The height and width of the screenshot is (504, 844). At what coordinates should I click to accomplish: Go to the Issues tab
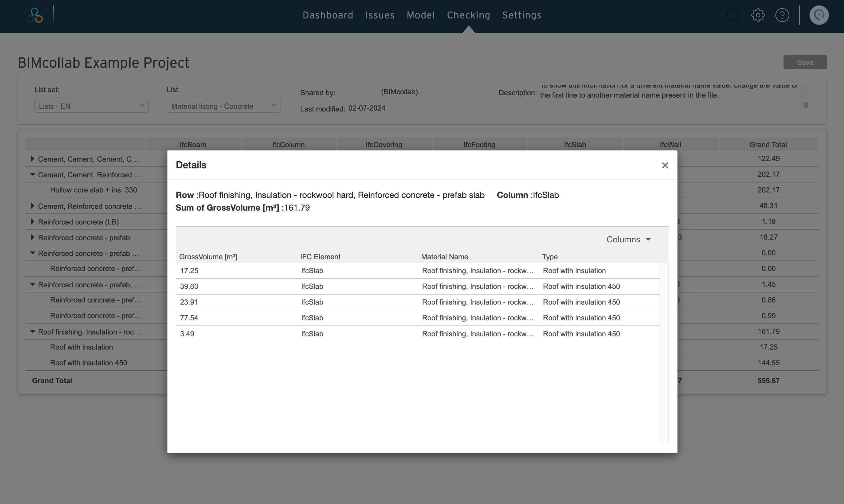click(x=380, y=15)
